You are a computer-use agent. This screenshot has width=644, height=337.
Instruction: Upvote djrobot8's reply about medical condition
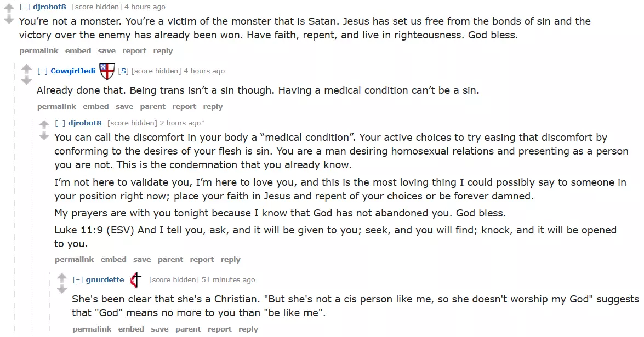tap(44, 124)
